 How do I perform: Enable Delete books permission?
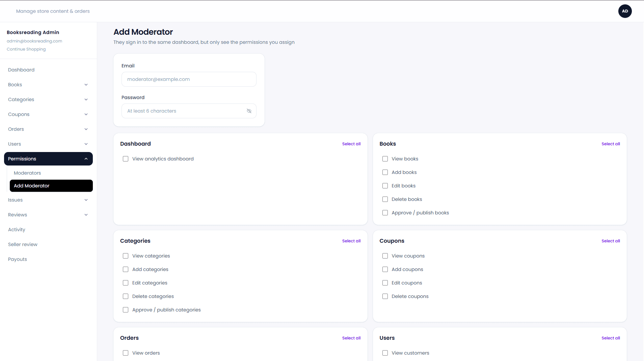tap(385, 199)
